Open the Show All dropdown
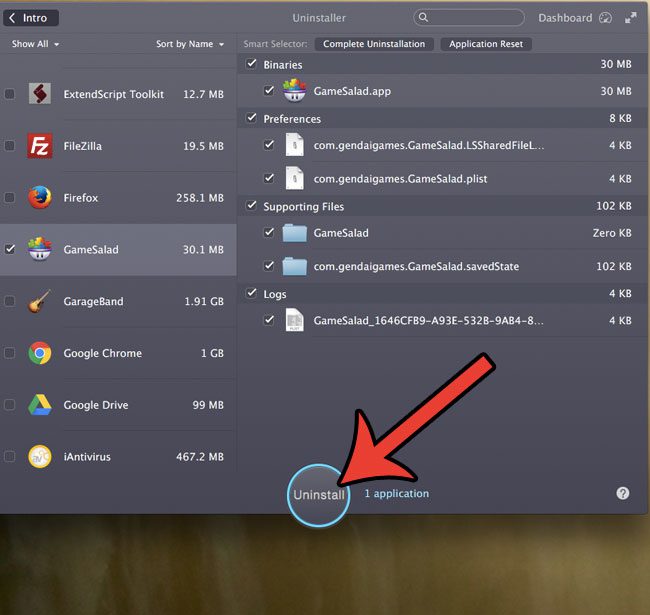 [x=35, y=44]
